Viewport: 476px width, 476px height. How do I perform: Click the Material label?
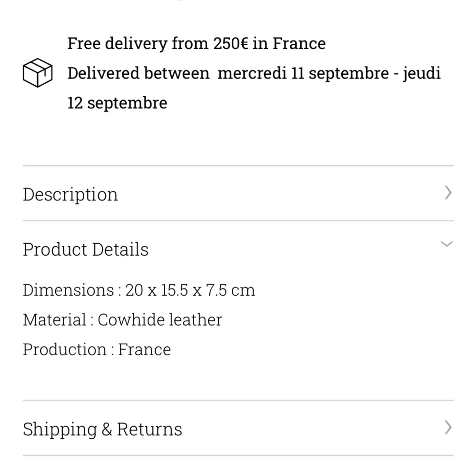[55, 319]
